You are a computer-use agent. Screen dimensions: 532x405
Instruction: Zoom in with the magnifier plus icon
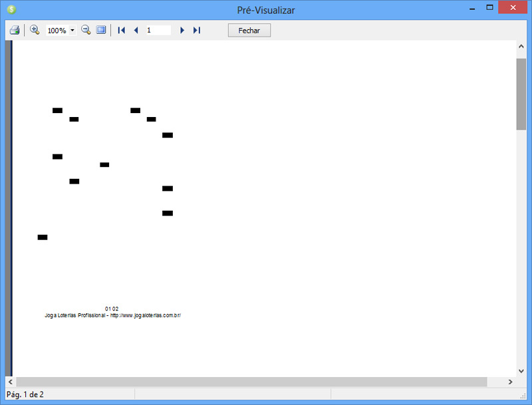35,30
